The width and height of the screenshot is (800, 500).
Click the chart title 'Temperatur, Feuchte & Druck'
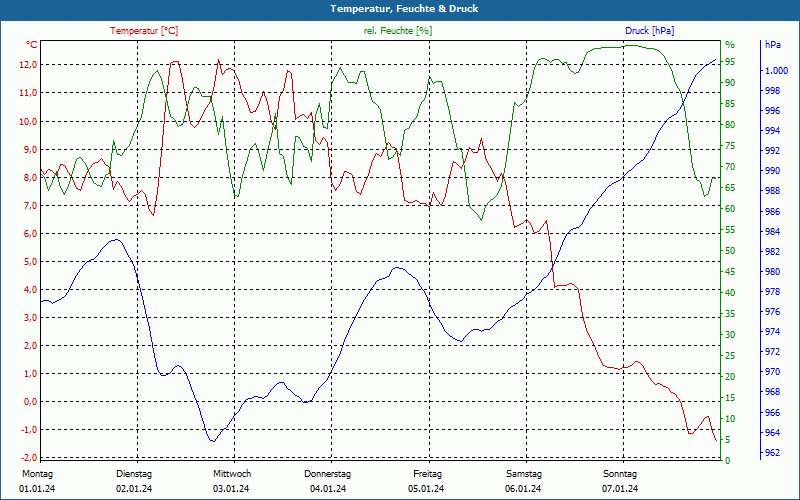coord(404,9)
